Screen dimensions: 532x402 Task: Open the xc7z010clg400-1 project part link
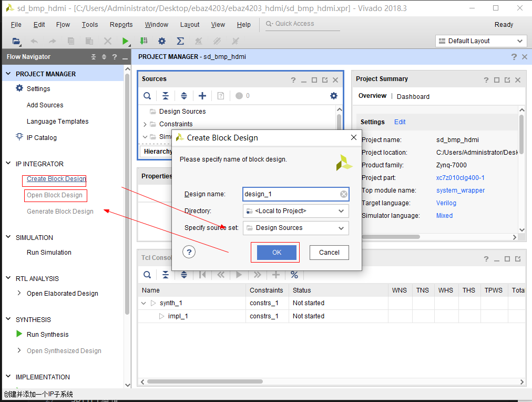click(460, 177)
